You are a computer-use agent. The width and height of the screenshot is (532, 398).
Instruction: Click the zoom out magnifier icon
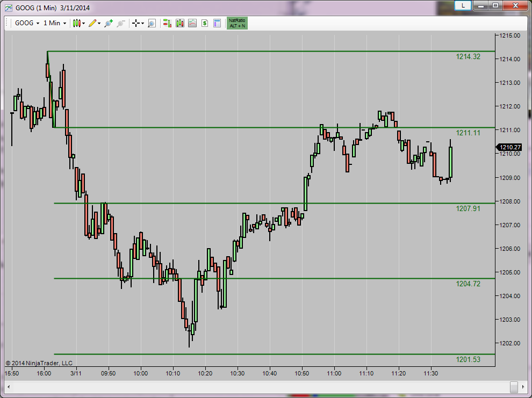click(x=121, y=23)
